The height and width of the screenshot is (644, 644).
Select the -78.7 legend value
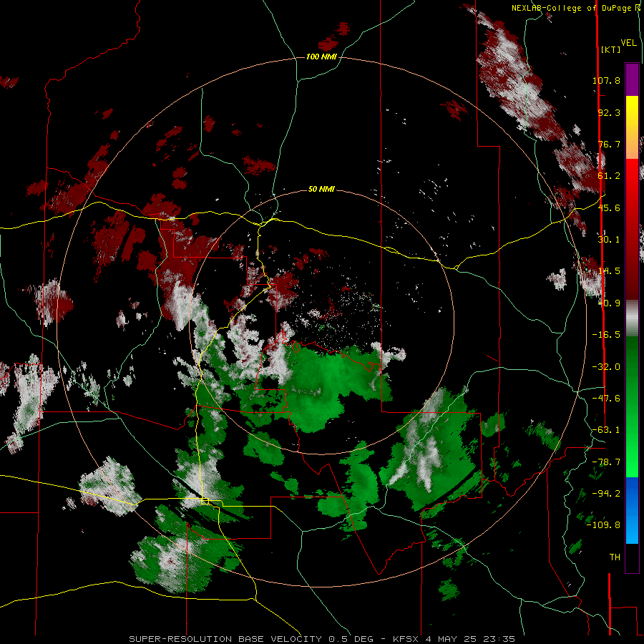coord(606,462)
